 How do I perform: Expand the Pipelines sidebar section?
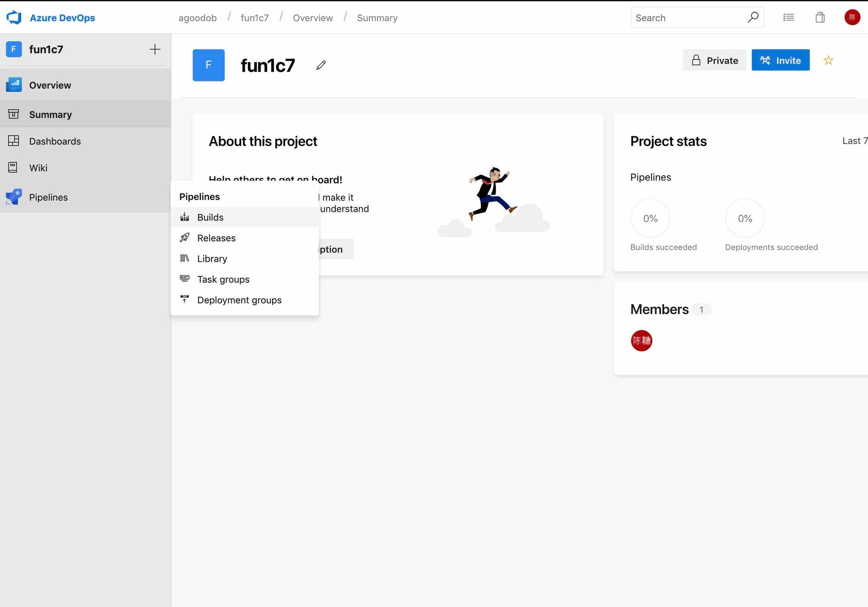point(48,197)
